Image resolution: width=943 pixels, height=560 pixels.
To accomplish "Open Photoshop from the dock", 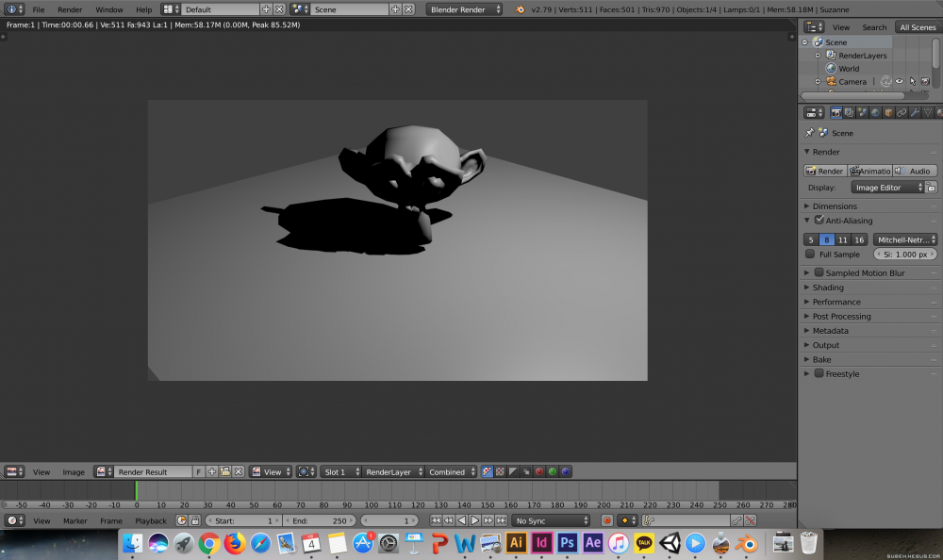I will click(x=567, y=543).
